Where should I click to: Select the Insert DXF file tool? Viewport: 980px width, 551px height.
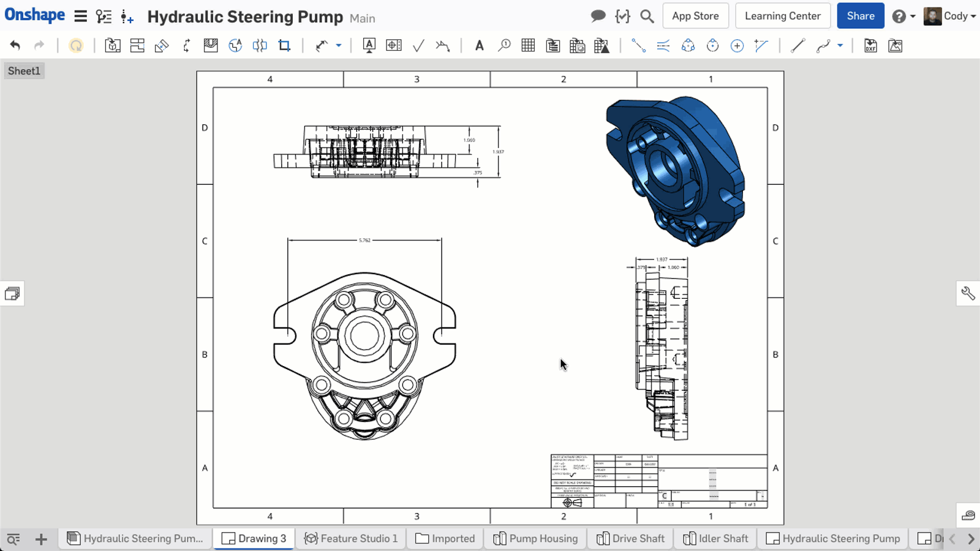coord(870,45)
